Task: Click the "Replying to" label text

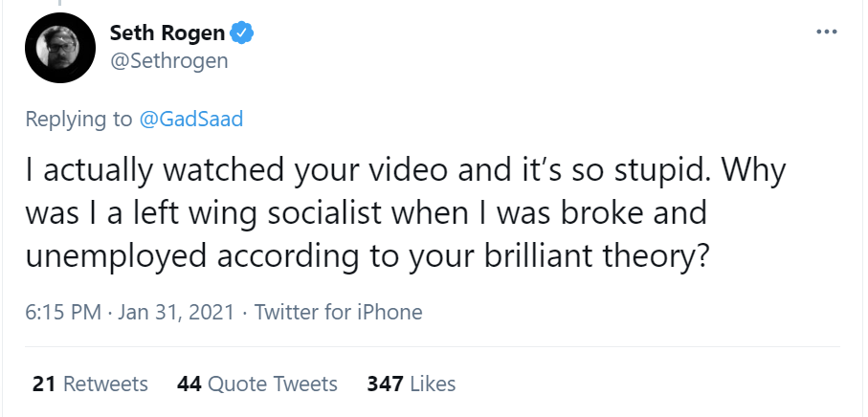Action: point(79,120)
